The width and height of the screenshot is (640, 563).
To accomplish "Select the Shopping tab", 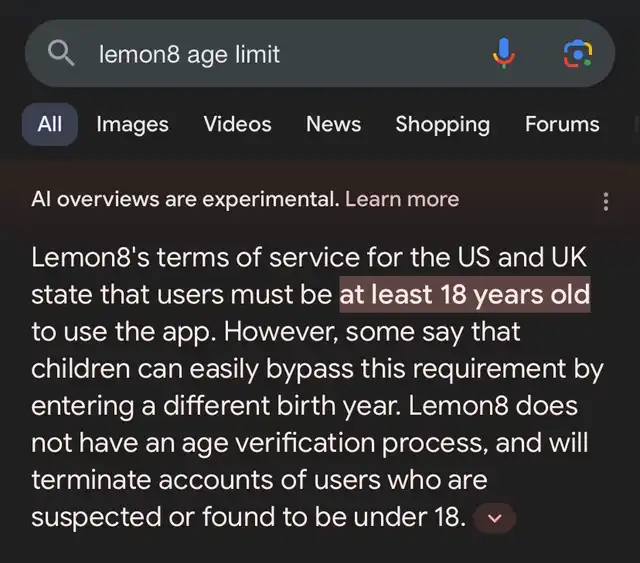I will (x=442, y=124).
